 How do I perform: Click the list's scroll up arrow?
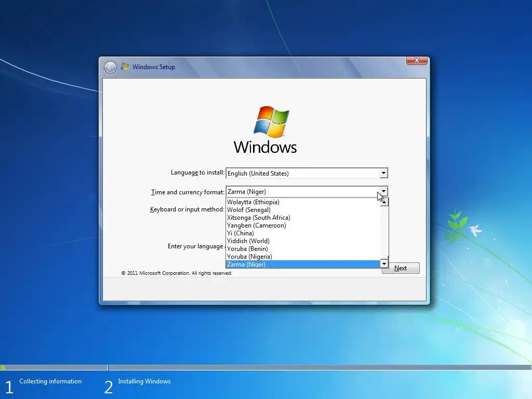coord(384,202)
